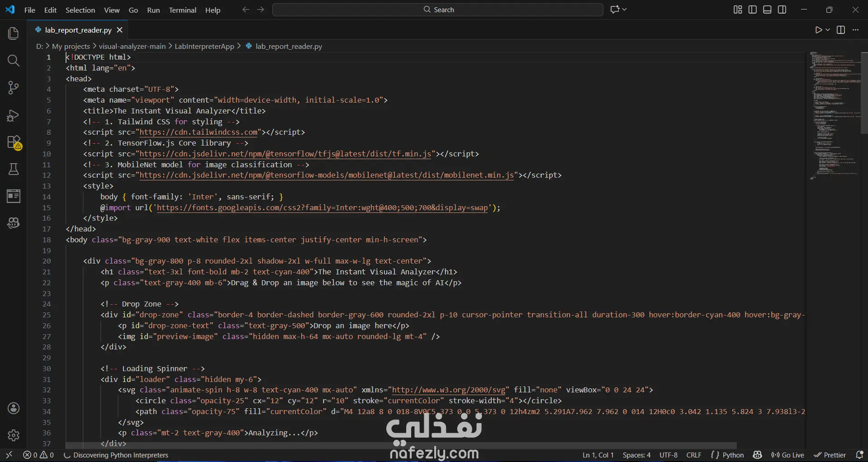
Task: Open the errors and warnings count
Action: tap(38, 455)
